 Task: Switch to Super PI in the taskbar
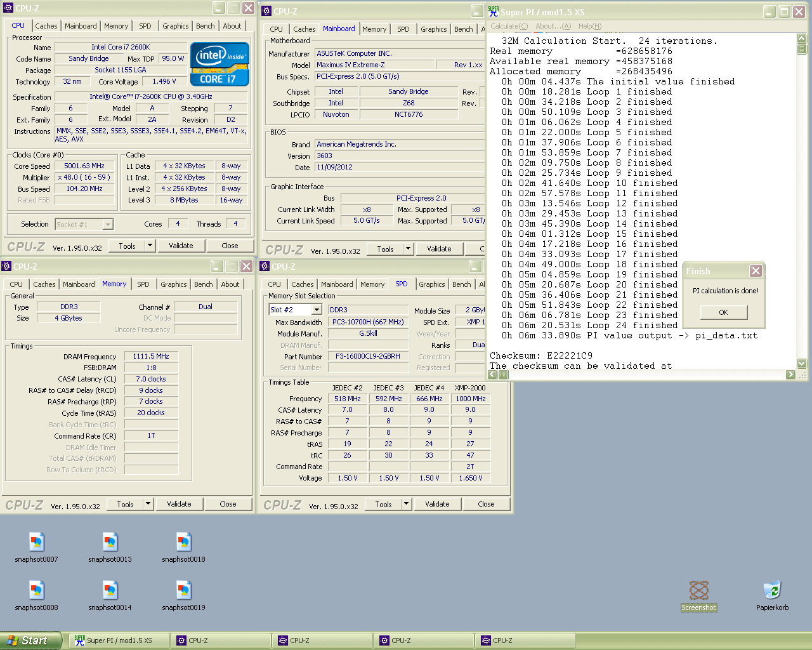119,640
